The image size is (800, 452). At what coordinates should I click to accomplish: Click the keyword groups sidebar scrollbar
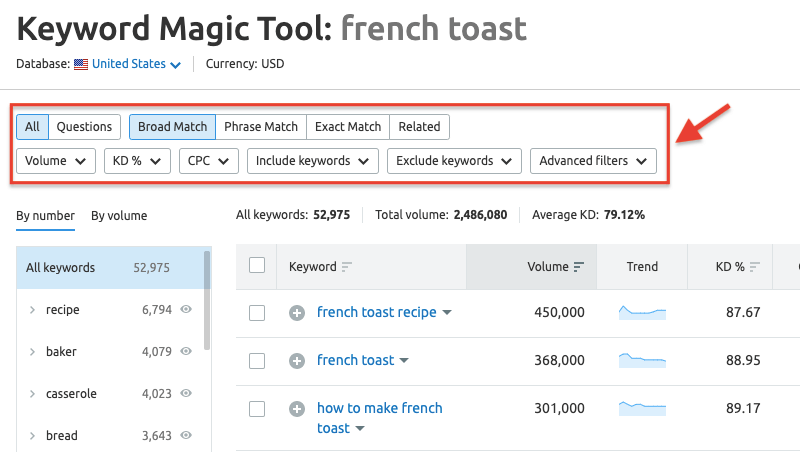(207, 300)
